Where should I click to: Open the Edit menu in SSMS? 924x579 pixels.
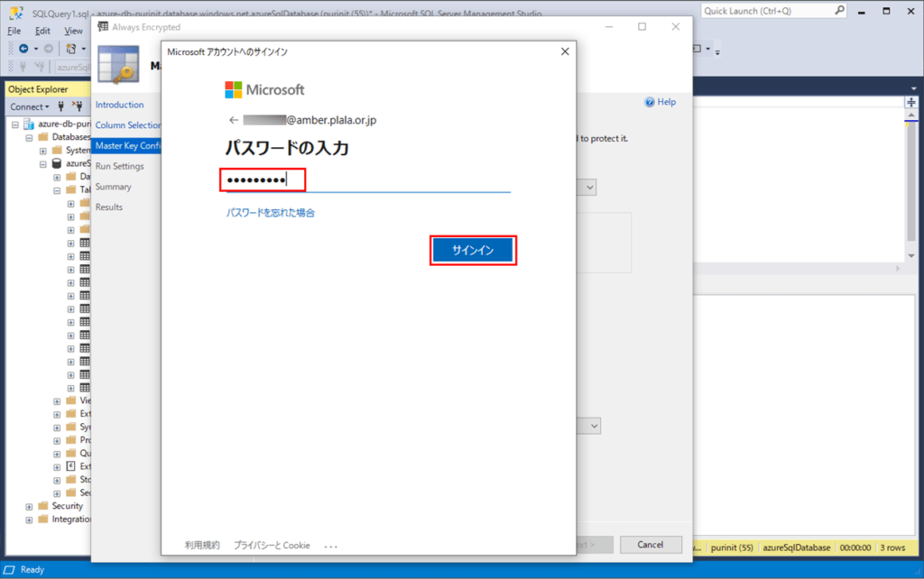pos(42,31)
